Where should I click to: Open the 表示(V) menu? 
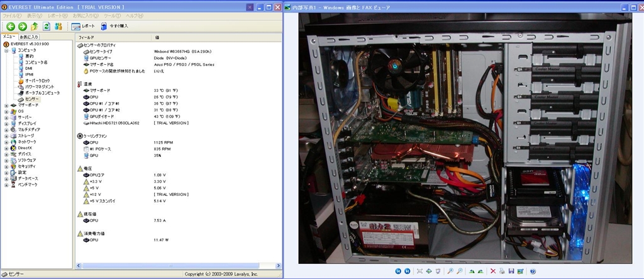pos(34,16)
